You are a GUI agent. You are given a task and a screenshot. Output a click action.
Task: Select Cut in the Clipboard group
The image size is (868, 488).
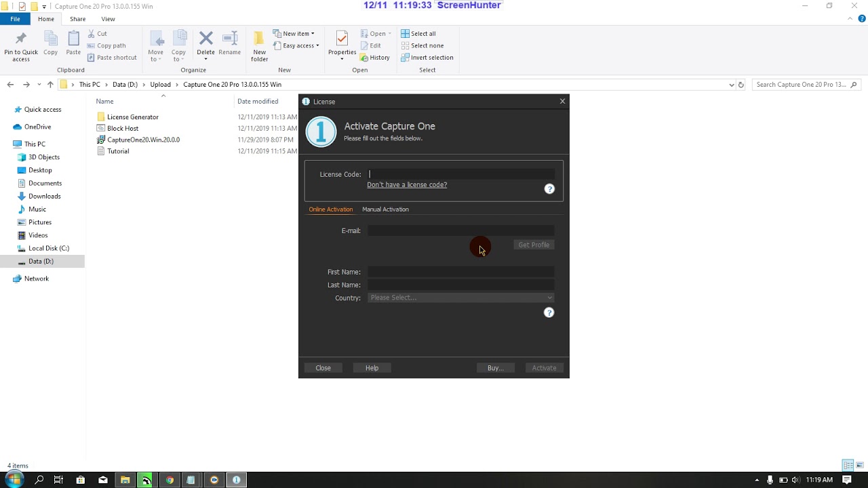(97, 33)
